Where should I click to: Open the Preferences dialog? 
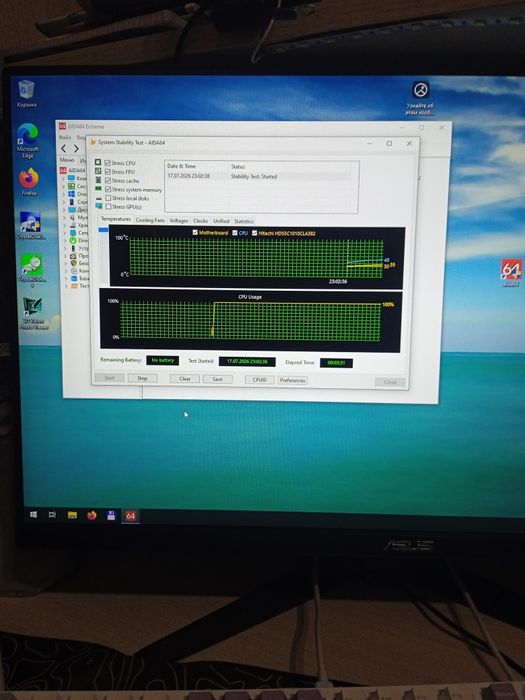pyautogui.click(x=292, y=380)
